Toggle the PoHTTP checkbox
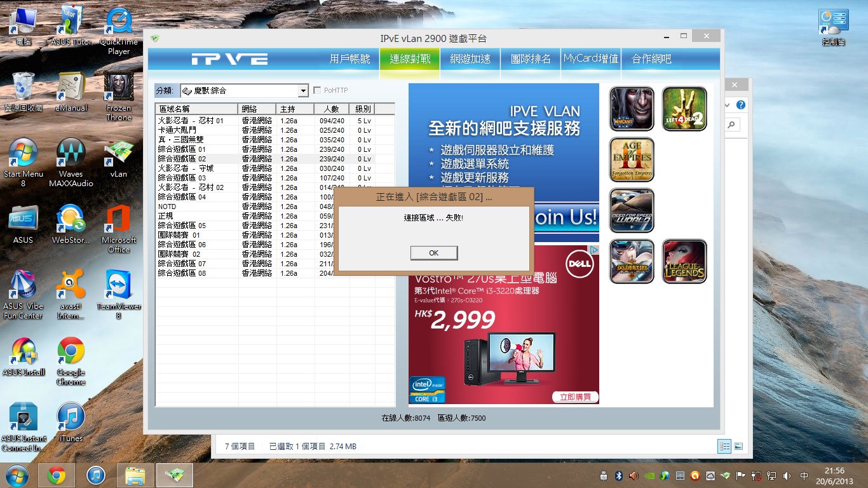 [x=318, y=91]
